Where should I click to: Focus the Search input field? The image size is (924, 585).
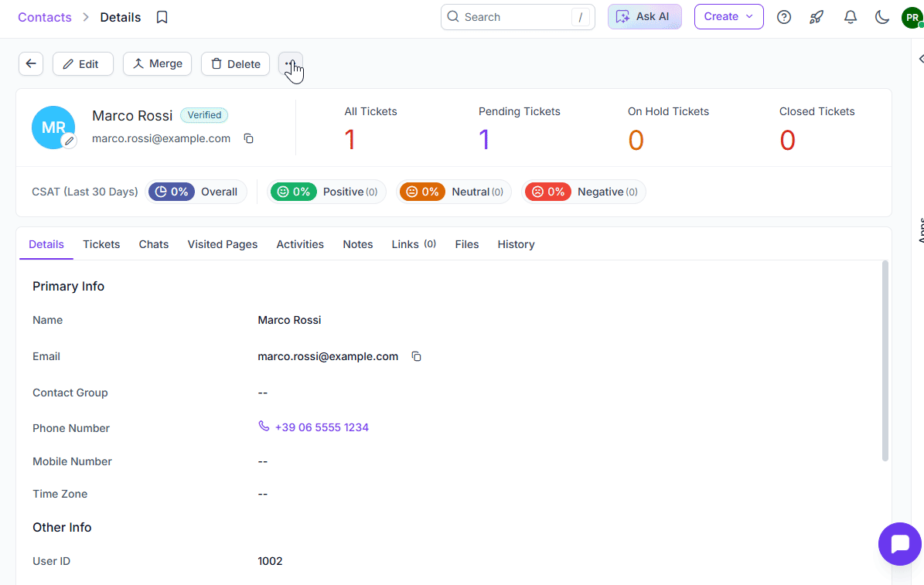517,17
